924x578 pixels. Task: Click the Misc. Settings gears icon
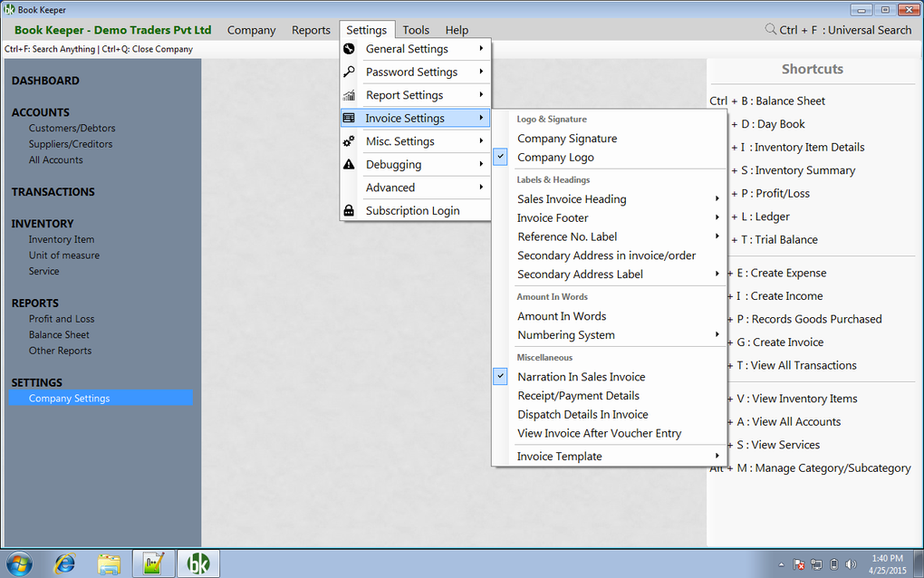[x=349, y=141]
